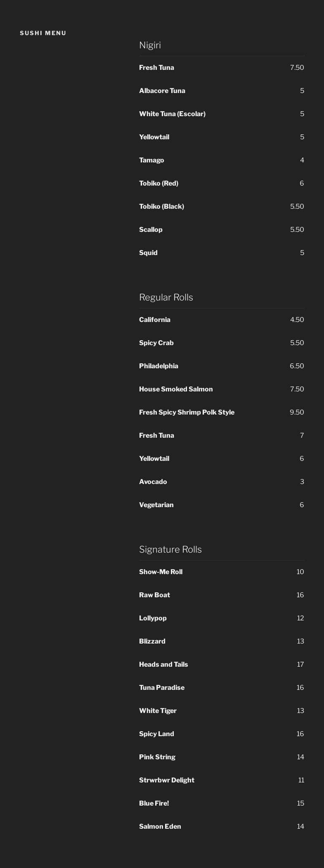Choose the Heads and Tails roll
The width and height of the screenshot is (324, 868).
click(x=163, y=664)
